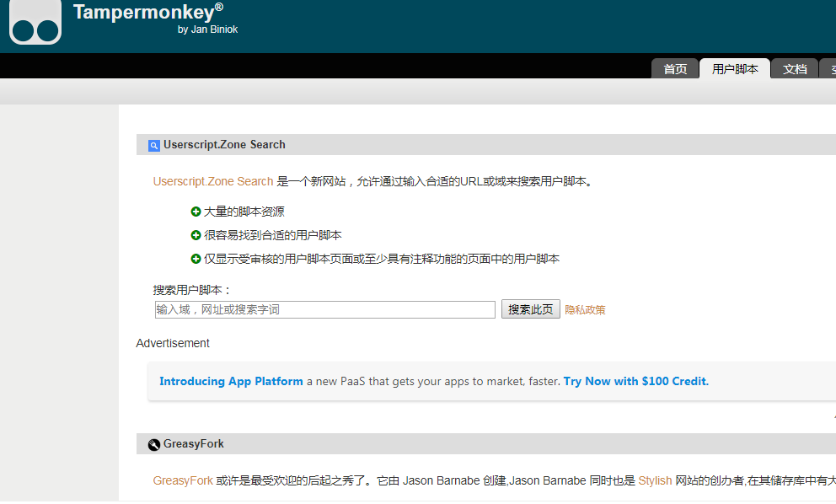The width and height of the screenshot is (836, 504).
Task: Click the green plus icon before 很容易找到合适的用户脚本
Action: pos(196,235)
